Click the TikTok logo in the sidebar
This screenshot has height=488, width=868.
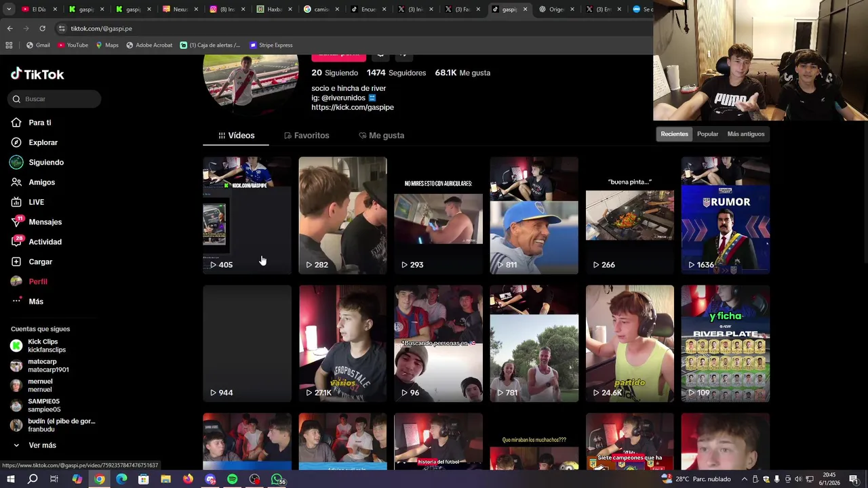(x=37, y=74)
